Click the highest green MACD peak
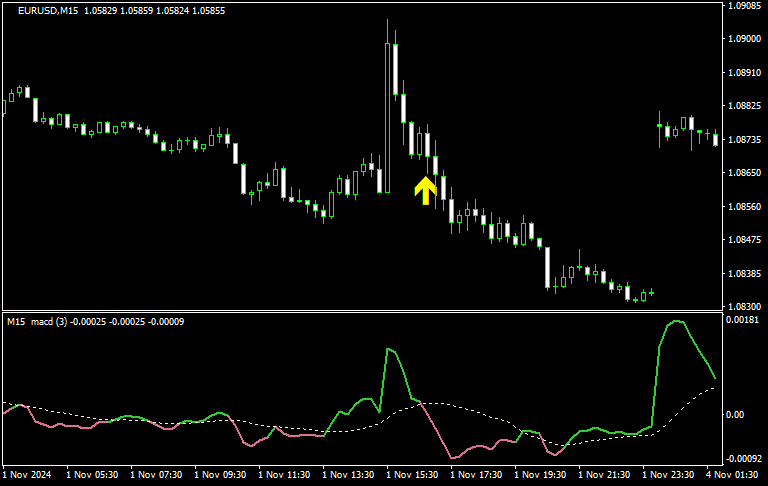 (677, 321)
